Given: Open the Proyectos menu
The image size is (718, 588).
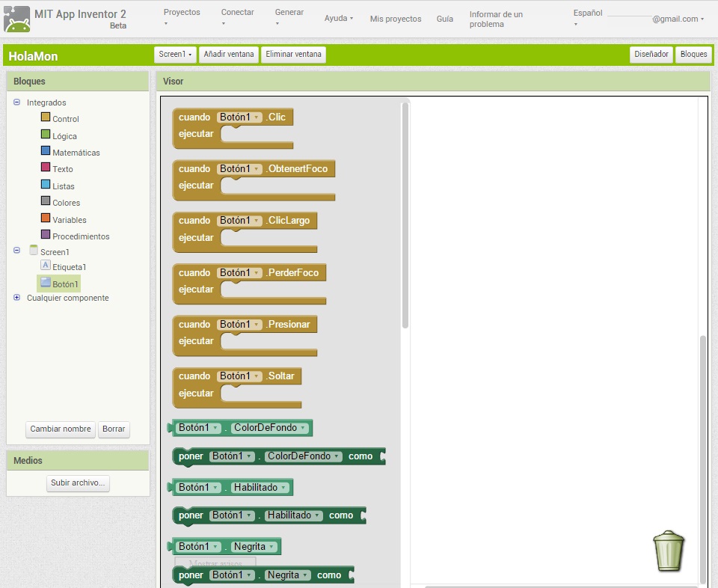Looking at the screenshot, I should coord(182,17).
